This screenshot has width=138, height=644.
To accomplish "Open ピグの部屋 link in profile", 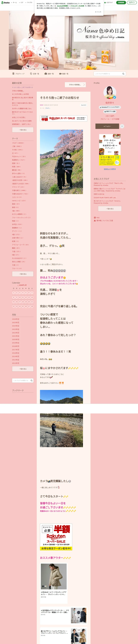I will pos(115,119).
